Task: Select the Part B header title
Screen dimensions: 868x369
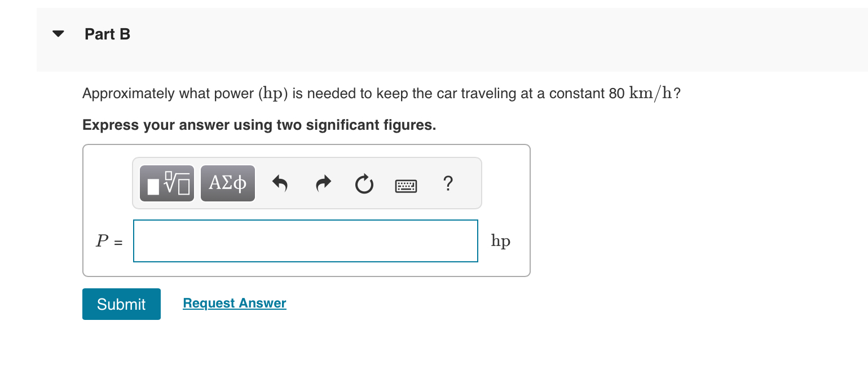Action: tap(108, 34)
